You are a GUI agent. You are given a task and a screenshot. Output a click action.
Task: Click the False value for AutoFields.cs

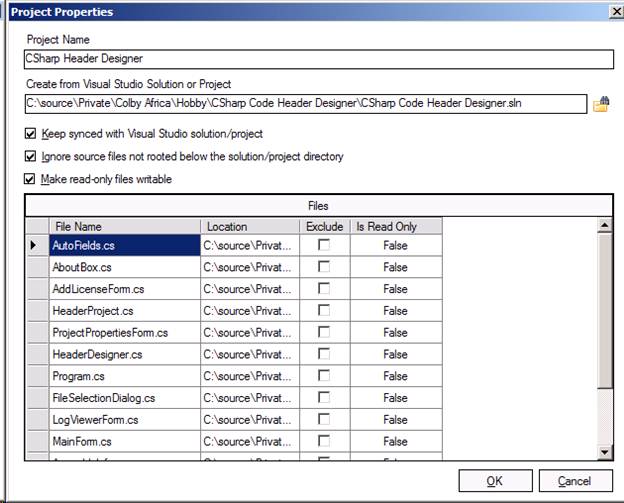[x=396, y=245]
